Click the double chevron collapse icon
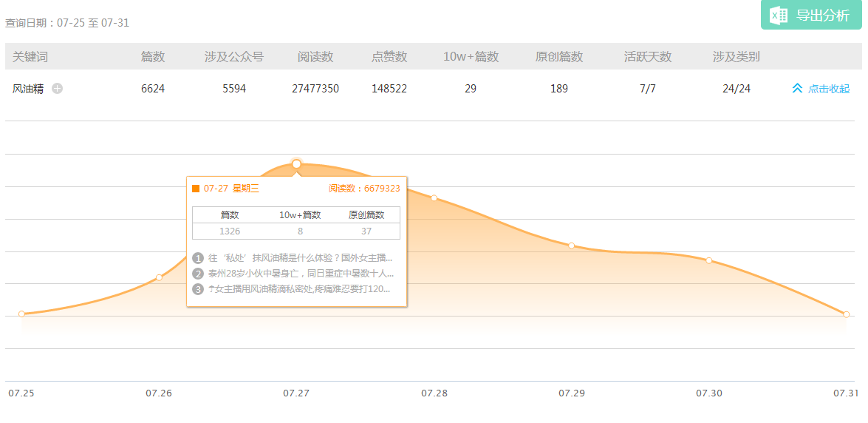This screenshot has width=868, height=423. (797, 89)
